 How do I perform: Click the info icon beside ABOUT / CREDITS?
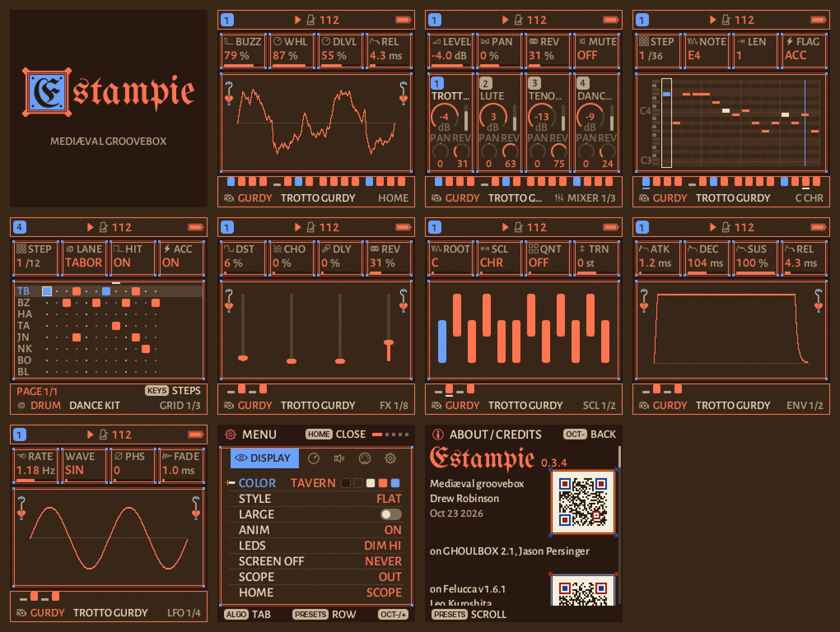point(438,434)
